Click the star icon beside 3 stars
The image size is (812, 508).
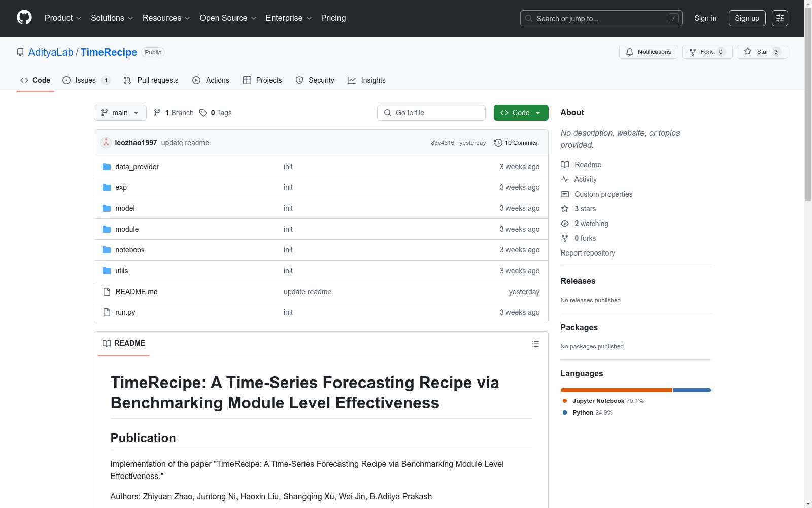565,209
